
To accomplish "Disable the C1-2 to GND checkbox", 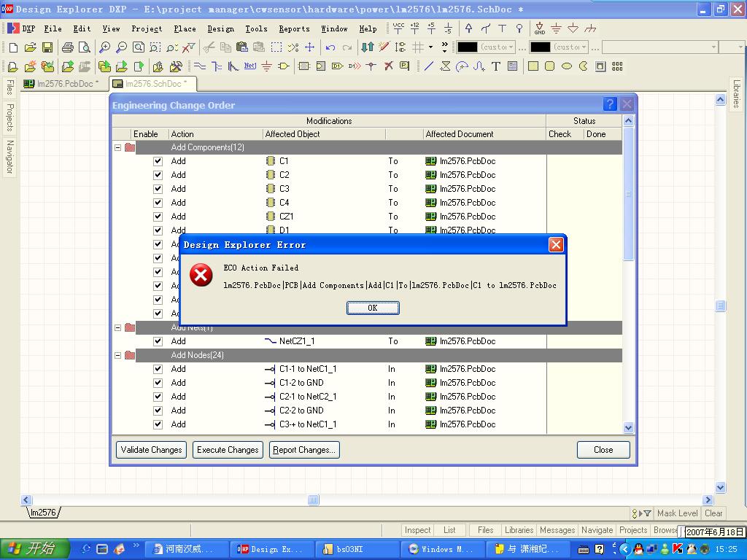I will [158, 383].
